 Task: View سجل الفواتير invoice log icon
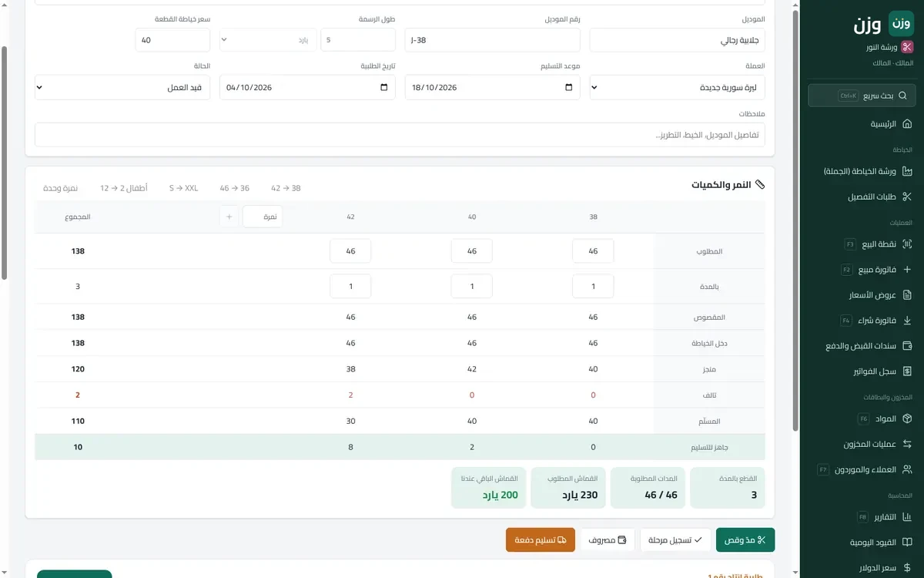[907, 371]
